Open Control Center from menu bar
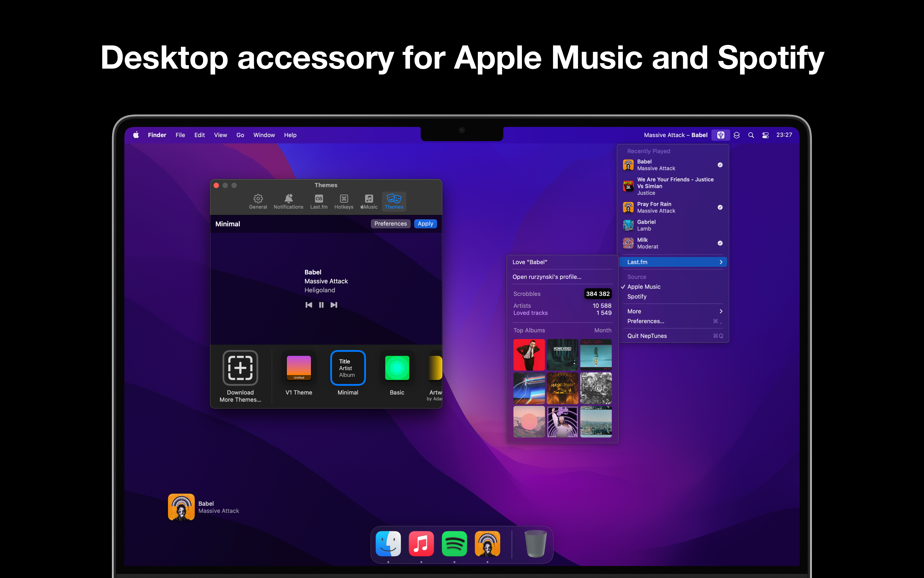This screenshot has width=924, height=578. [x=766, y=135]
